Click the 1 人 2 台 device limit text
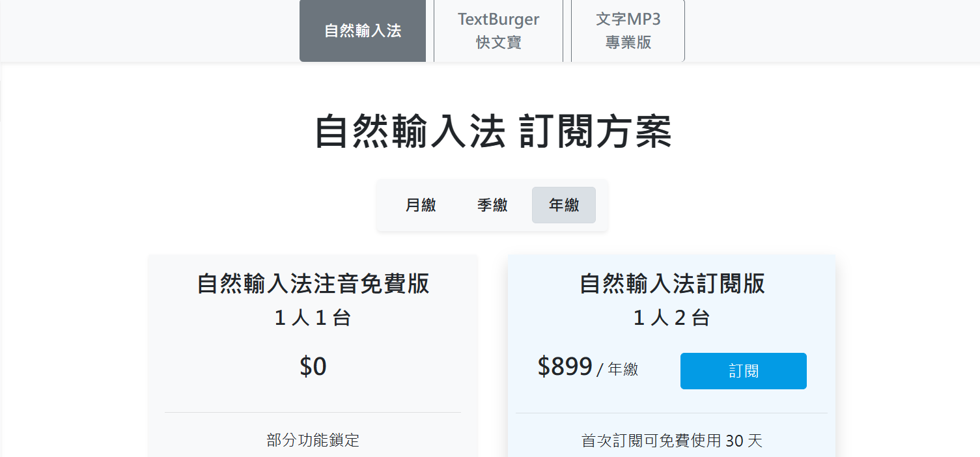The width and height of the screenshot is (980, 457). point(672,318)
